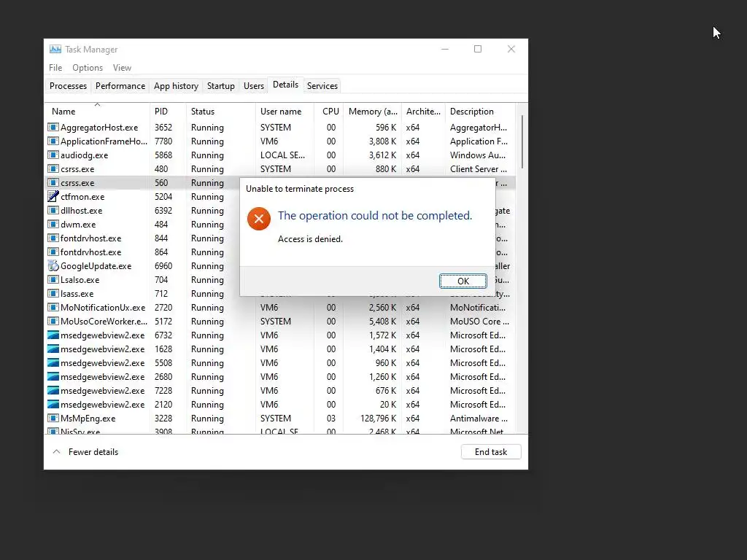Click msedgewebview2 icon for PID 1628
The image size is (747, 560).
(x=53, y=349)
